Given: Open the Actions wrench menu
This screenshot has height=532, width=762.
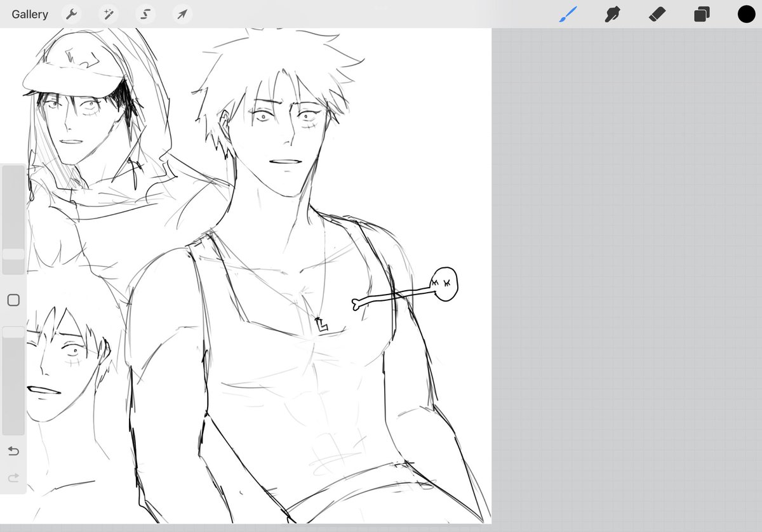Looking at the screenshot, I should coord(72,14).
